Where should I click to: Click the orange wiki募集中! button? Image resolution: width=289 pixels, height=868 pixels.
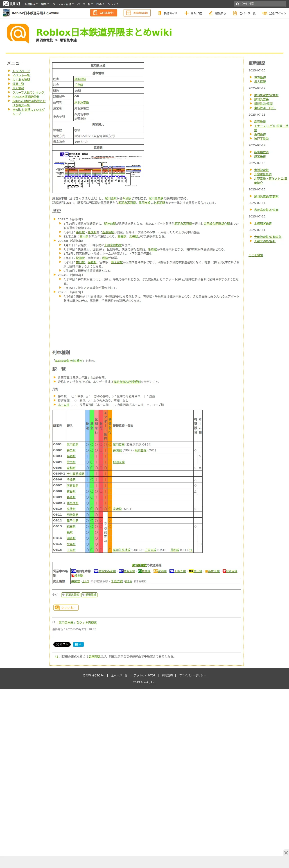click(104, 13)
